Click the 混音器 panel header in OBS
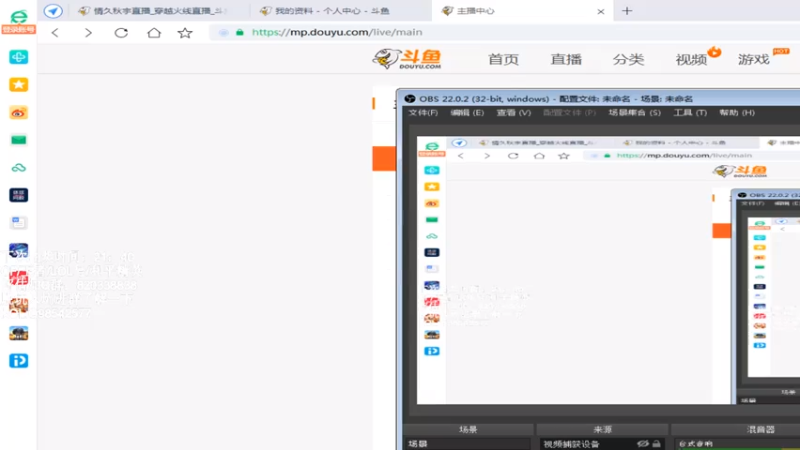The image size is (800, 450). click(x=760, y=430)
